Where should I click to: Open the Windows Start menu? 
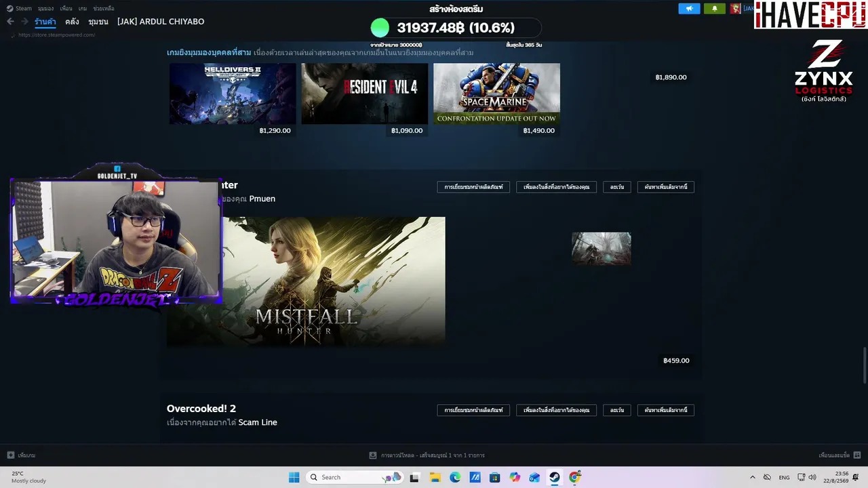pos(294,477)
